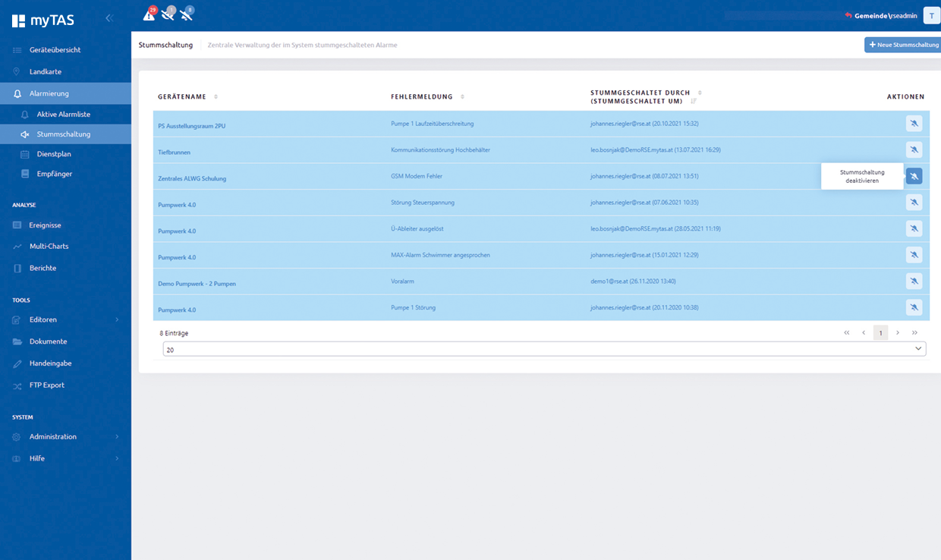This screenshot has height=560, width=941.
Task: Go to last page of table
Action: click(914, 332)
